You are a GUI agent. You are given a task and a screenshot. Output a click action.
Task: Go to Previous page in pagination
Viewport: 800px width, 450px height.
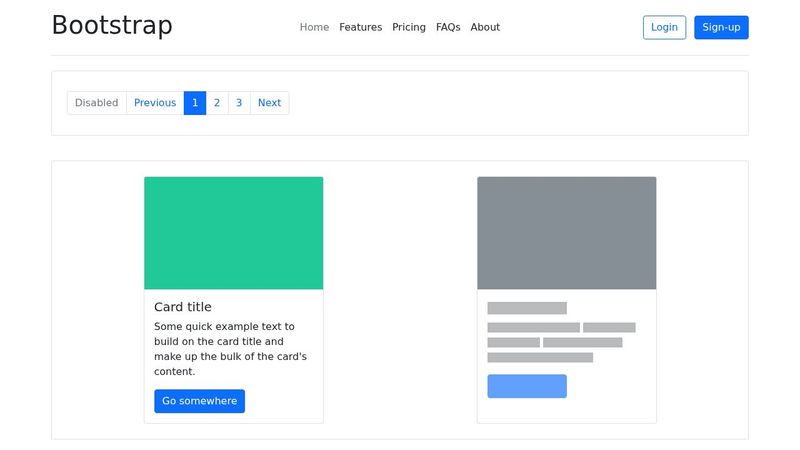[155, 103]
